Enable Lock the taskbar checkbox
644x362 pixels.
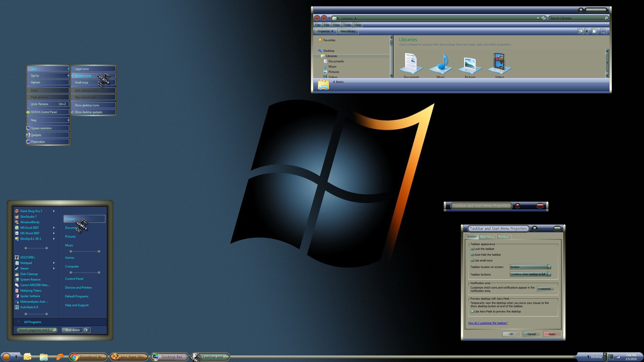[x=472, y=249]
